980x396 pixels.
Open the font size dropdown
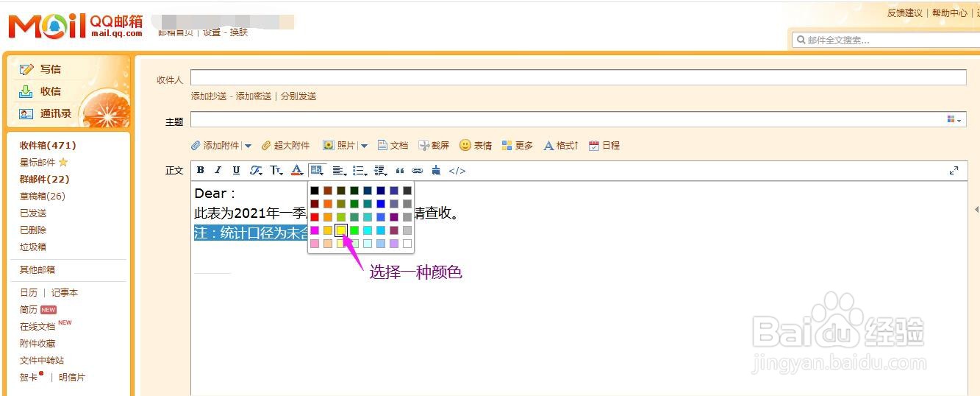click(276, 170)
